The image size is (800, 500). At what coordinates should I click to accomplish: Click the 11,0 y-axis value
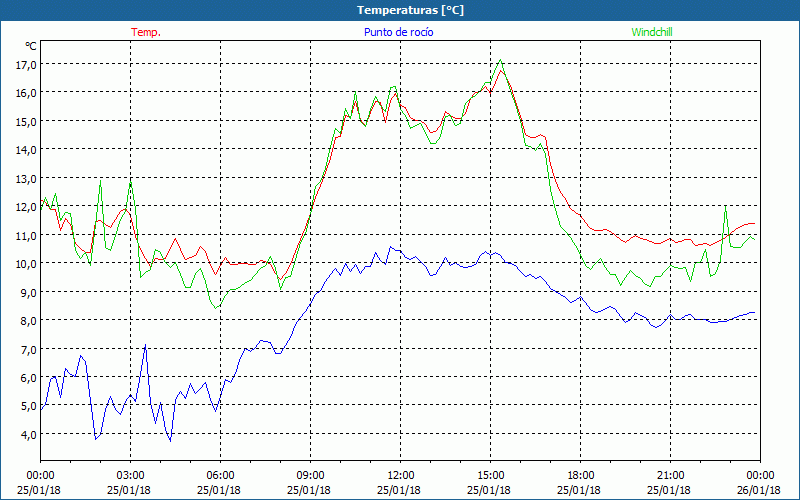click(27, 235)
